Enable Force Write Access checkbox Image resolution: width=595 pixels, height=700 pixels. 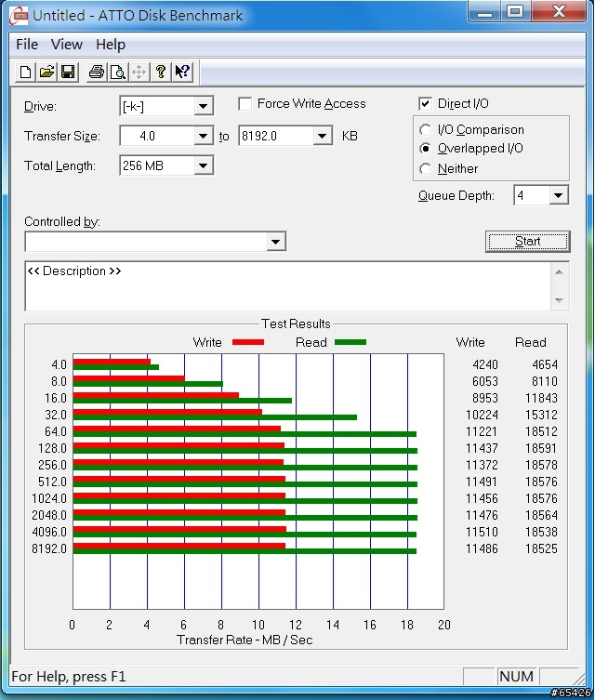[245, 104]
